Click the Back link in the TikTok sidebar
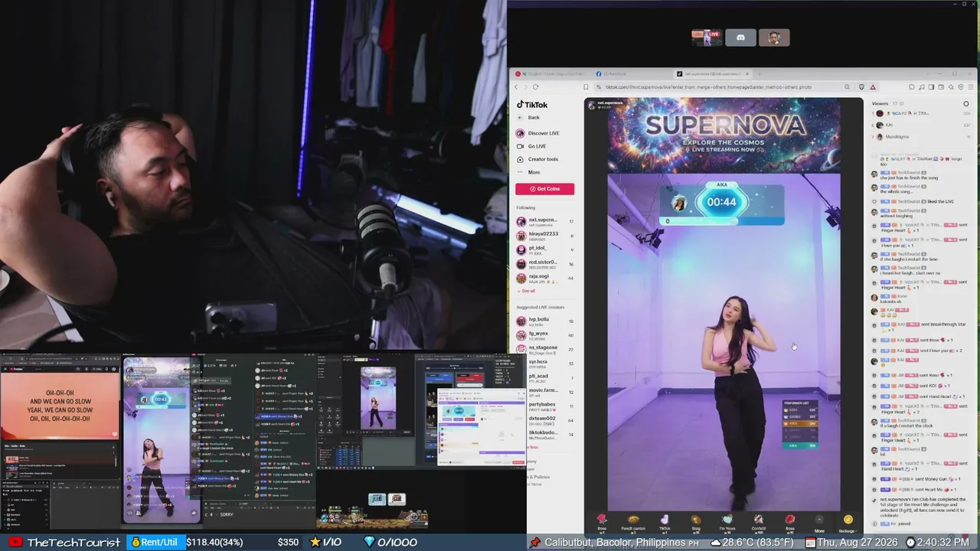 pyautogui.click(x=528, y=117)
